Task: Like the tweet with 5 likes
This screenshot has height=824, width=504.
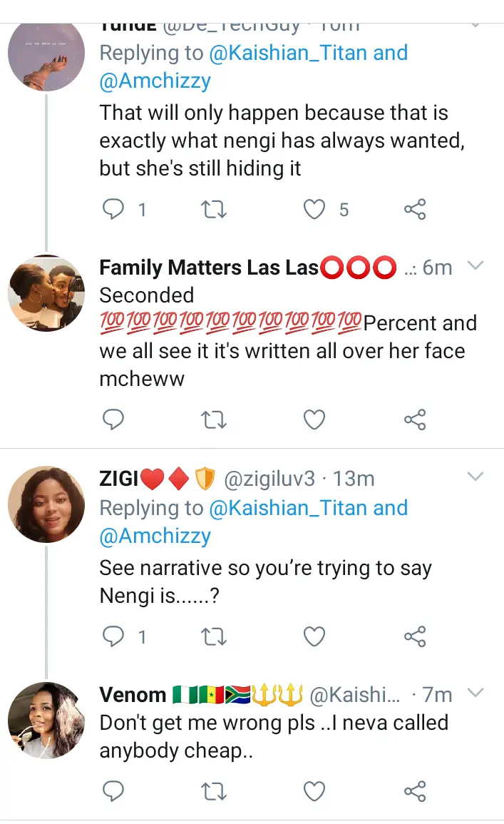Action: (314, 209)
